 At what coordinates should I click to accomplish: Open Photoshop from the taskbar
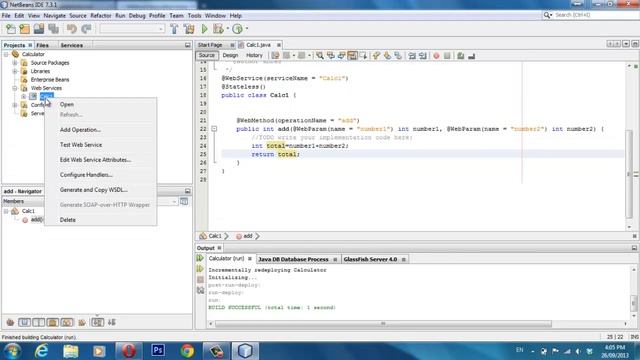(x=158, y=351)
